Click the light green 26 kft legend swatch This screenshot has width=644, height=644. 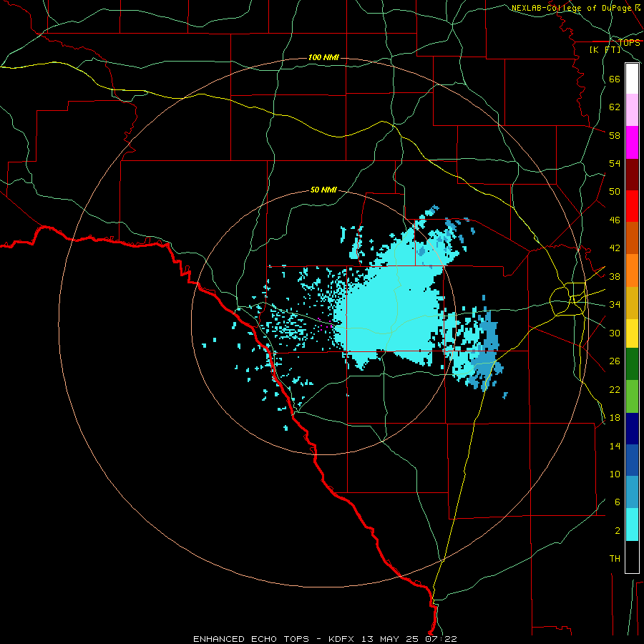632,396
